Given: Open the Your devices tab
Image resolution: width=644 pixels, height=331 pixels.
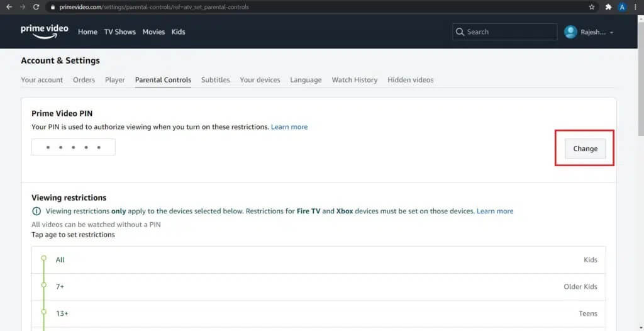Looking at the screenshot, I should point(260,80).
